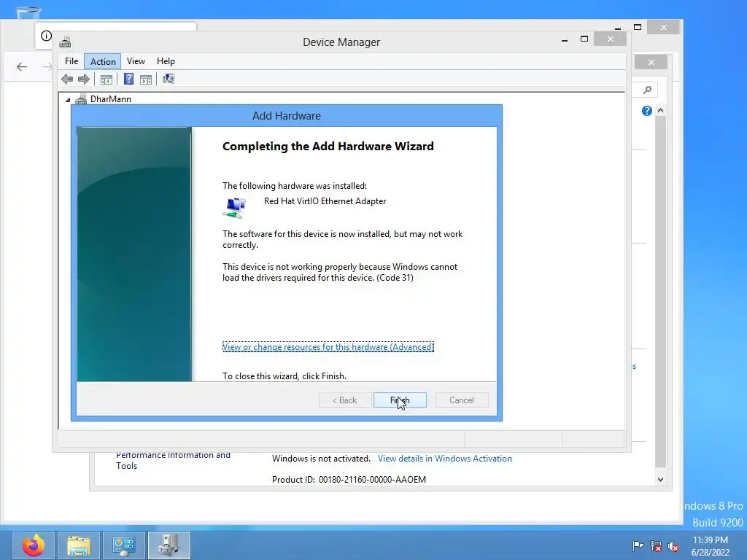Open Firefox from the taskbar

pos(34,545)
